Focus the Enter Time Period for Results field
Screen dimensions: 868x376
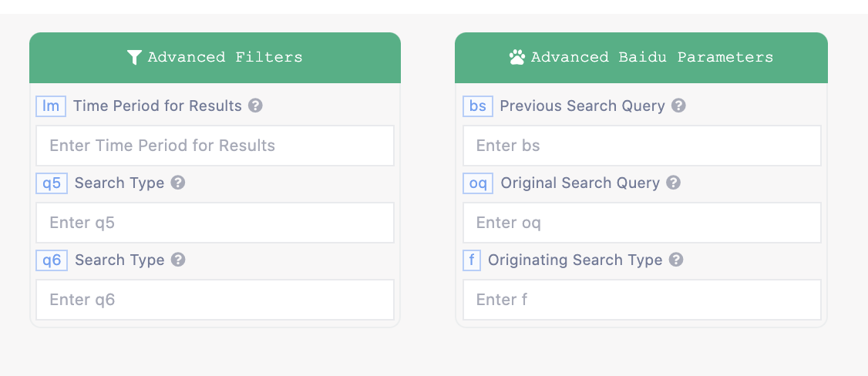pyautogui.click(x=215, y=146)
